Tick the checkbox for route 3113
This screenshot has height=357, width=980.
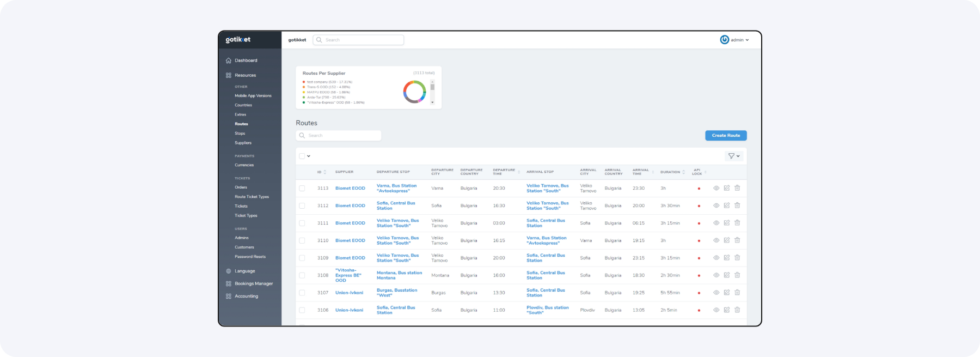tap(302, 188)
